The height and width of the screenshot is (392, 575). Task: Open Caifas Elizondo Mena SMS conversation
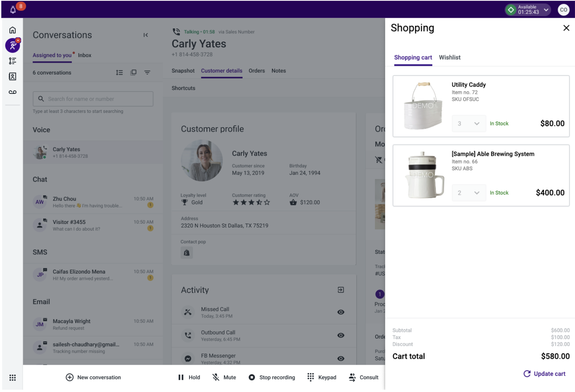93,275
